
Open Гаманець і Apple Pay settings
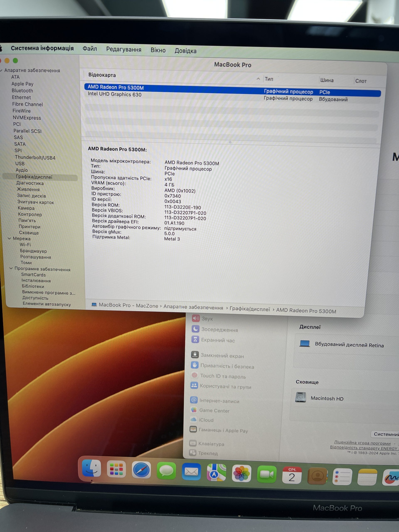point(219,430)
